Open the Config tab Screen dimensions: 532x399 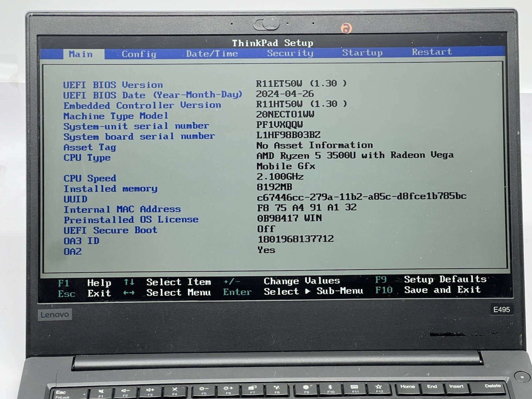(x=139, y=54)
